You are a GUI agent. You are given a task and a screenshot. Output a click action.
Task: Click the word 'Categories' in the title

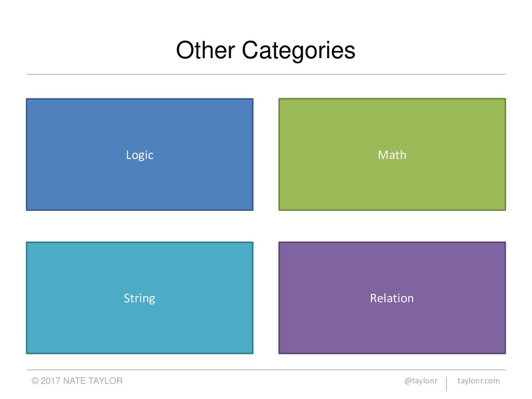point(299,51)
